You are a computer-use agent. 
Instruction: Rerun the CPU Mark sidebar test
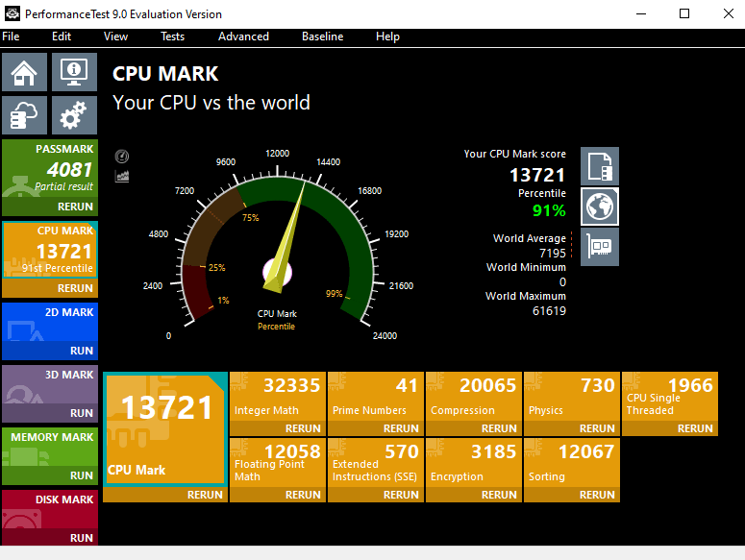(50, 288)
